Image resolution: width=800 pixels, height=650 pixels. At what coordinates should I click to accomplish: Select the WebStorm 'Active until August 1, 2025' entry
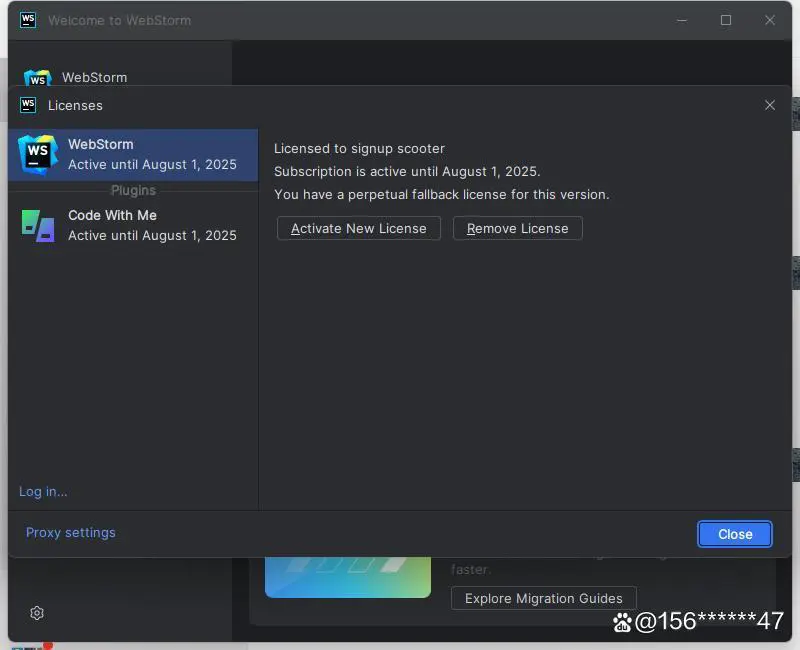coord(152,155)
